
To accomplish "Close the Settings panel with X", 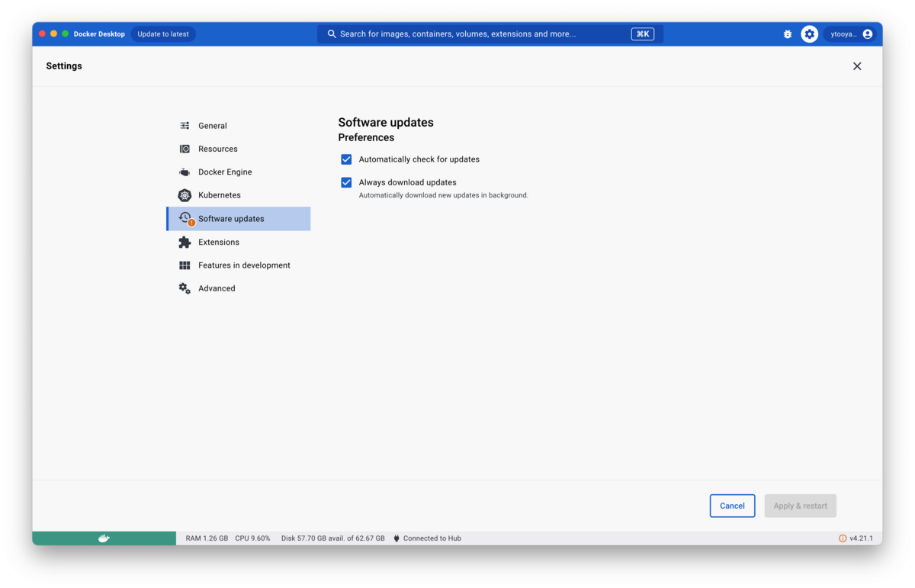I will [x=857, y=66].
